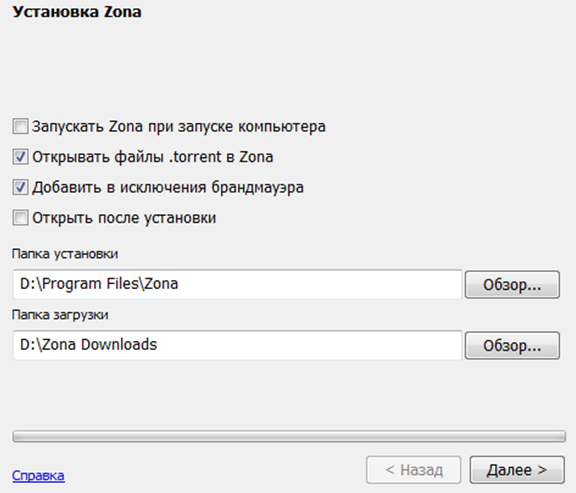Click the '< Назад' back button

[x=414, y=470]
